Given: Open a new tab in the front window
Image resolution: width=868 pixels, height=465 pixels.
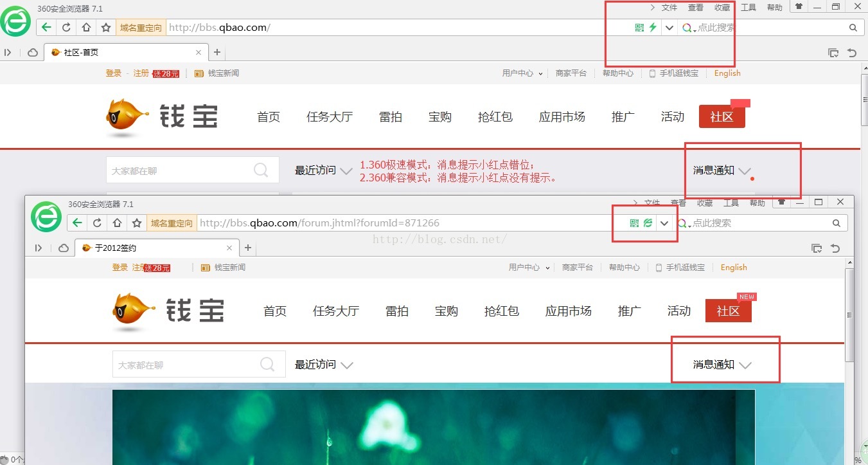Looking at the screenshot, I should (248, 248).
